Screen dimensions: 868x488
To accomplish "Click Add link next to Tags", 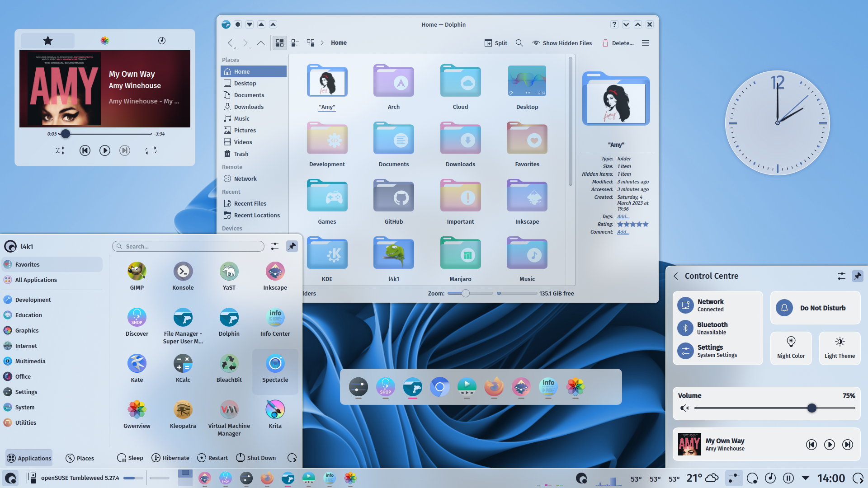I will (x=623, y=216).
